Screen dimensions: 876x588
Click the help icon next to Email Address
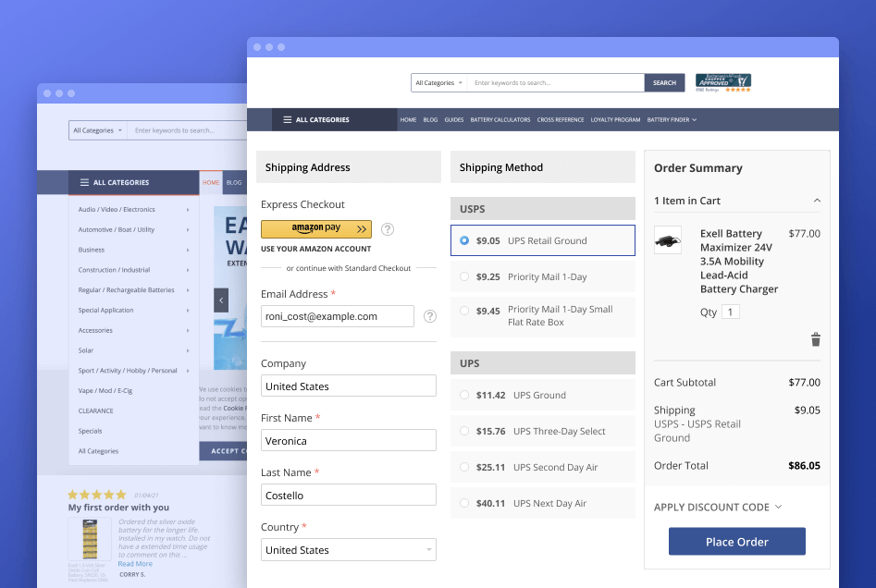coord(429,316)
